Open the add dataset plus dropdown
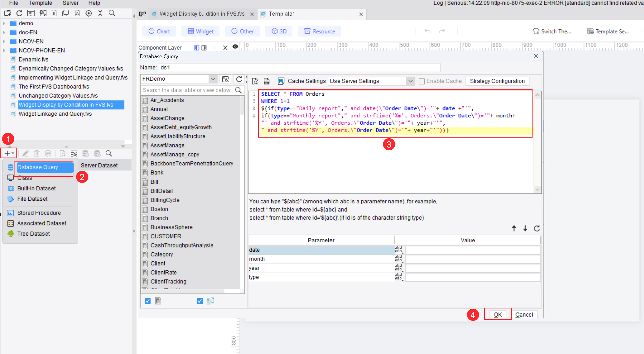 [x=9, y=153]
